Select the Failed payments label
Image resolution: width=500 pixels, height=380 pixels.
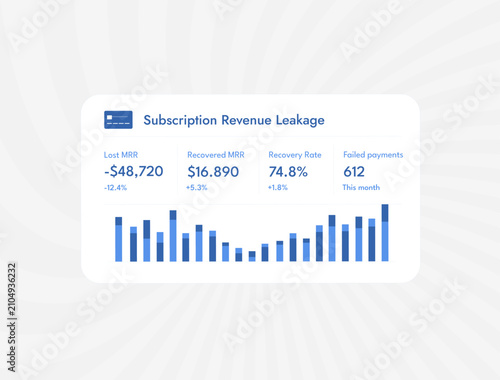point(373,155)
